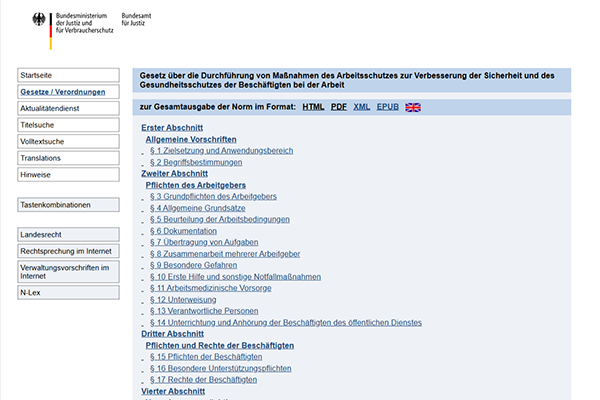Screen dimensions: 600x400
Task: Open the XML format link
Action: (362, 107)
